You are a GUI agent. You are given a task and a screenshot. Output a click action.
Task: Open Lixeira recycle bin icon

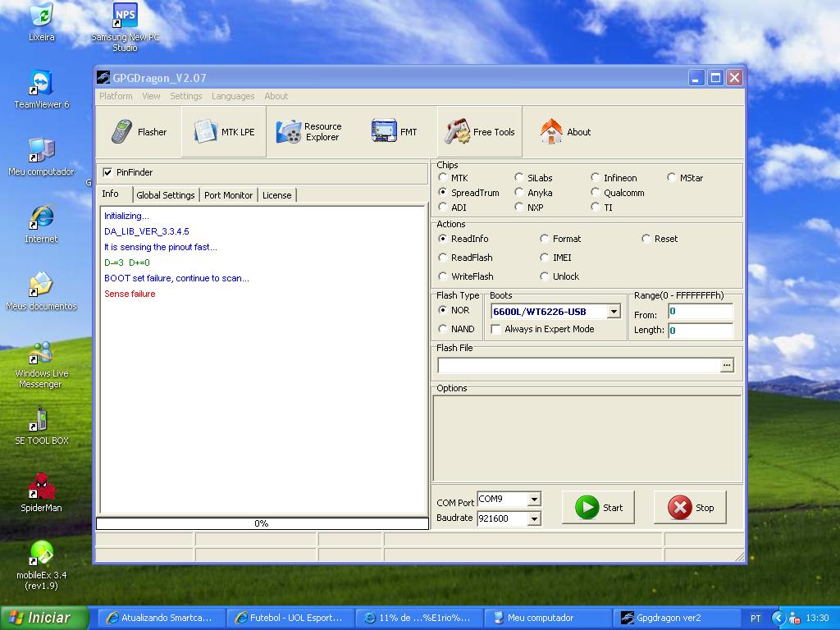41,22
